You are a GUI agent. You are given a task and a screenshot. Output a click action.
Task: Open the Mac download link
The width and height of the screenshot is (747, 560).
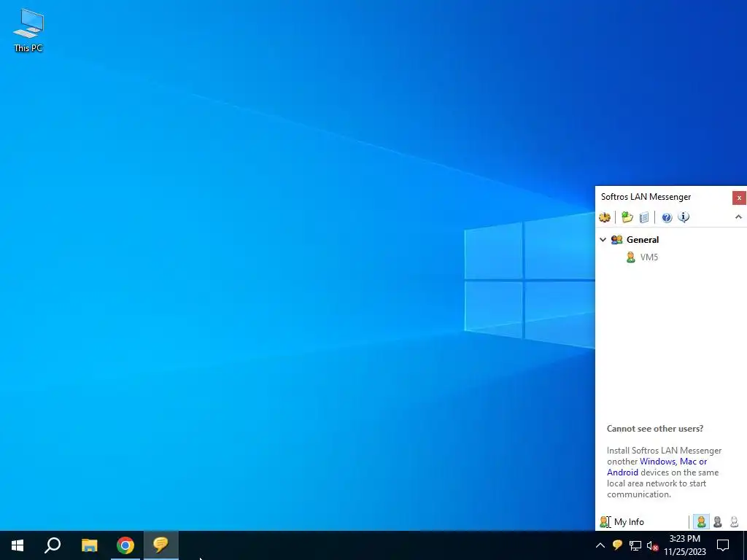688,462
